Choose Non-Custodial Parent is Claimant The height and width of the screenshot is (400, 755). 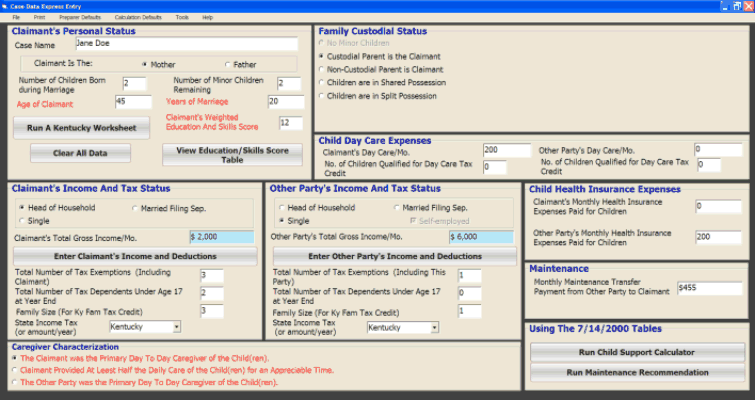tap(322, 70)
